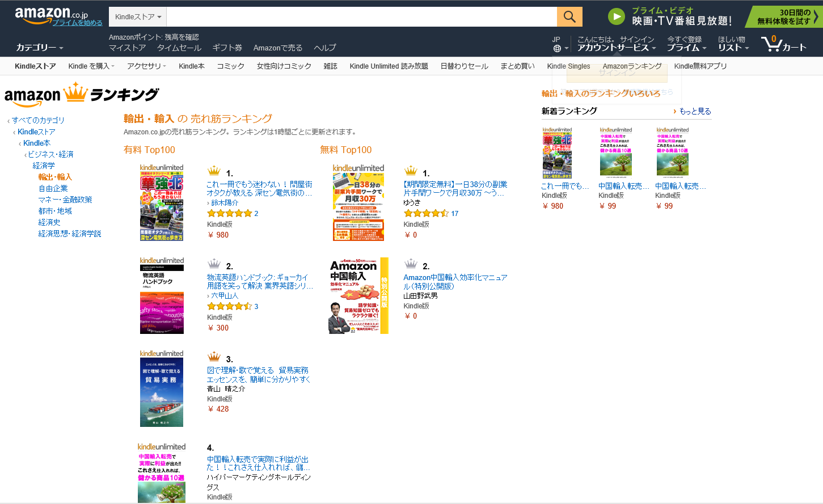
Task: Go to 経済学 in sidebar
Action: tap(44, 166)
